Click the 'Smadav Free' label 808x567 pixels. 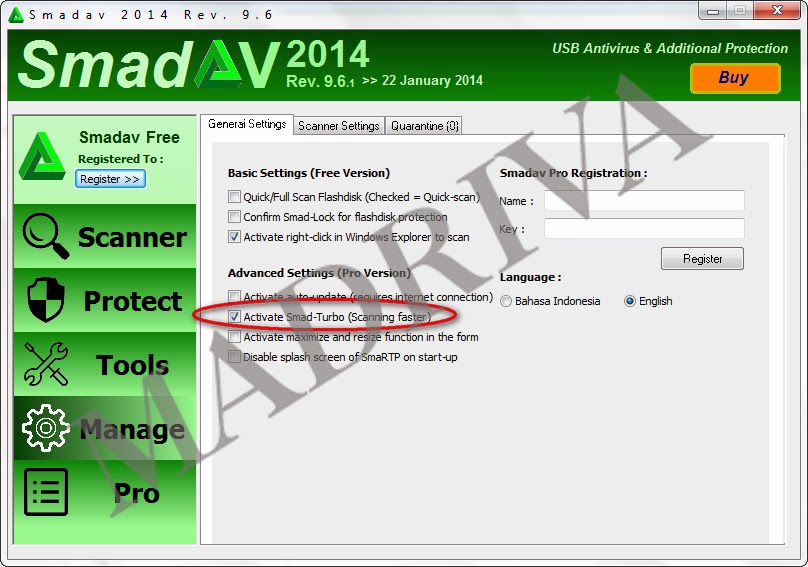[x=129, y=137]
